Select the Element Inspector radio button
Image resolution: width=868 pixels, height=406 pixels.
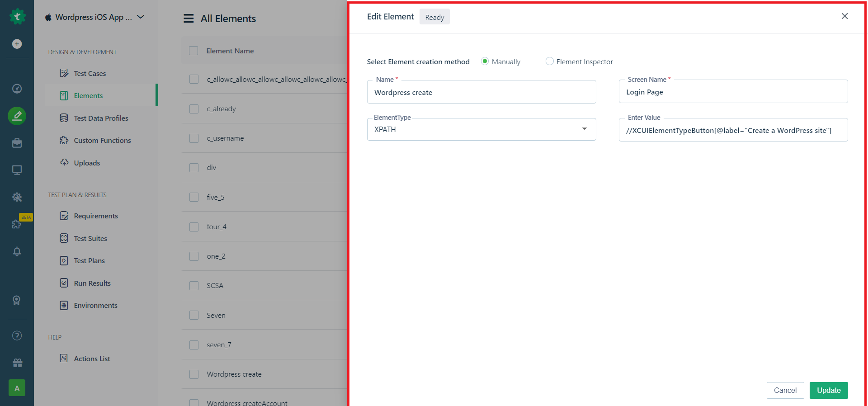tap(549, 61)
